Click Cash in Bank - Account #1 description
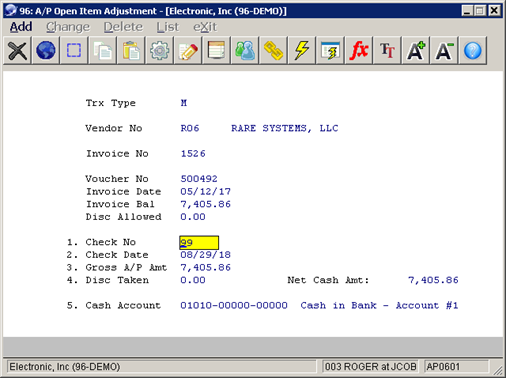This screenshot has height=378, width=506. coord(379,305)
